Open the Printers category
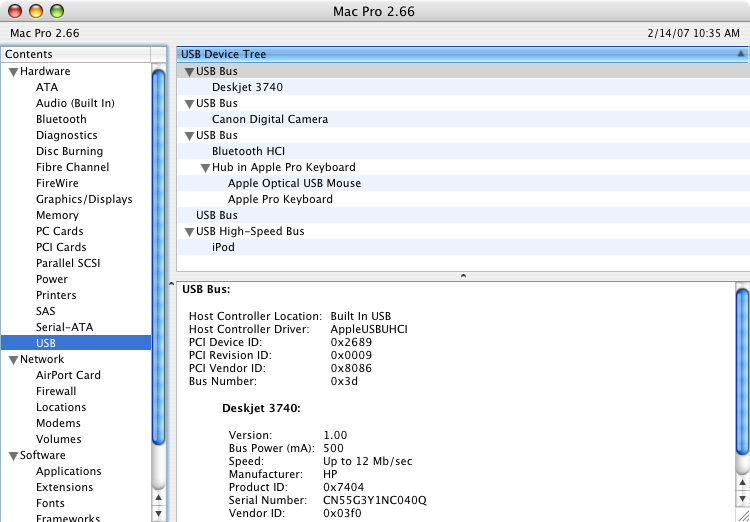Viewport: 750px width, 522px height. coord(56,295)
